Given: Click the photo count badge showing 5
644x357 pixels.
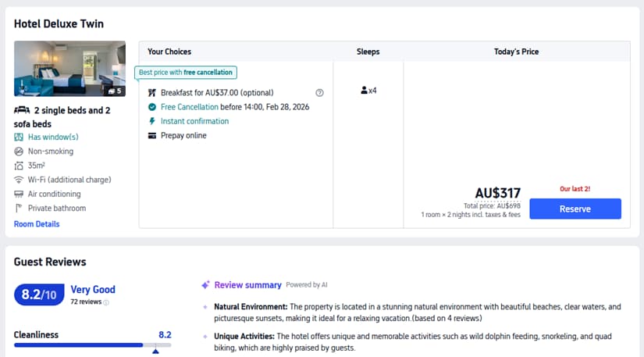Looking at the screenshot, I should tap(114, 91).
